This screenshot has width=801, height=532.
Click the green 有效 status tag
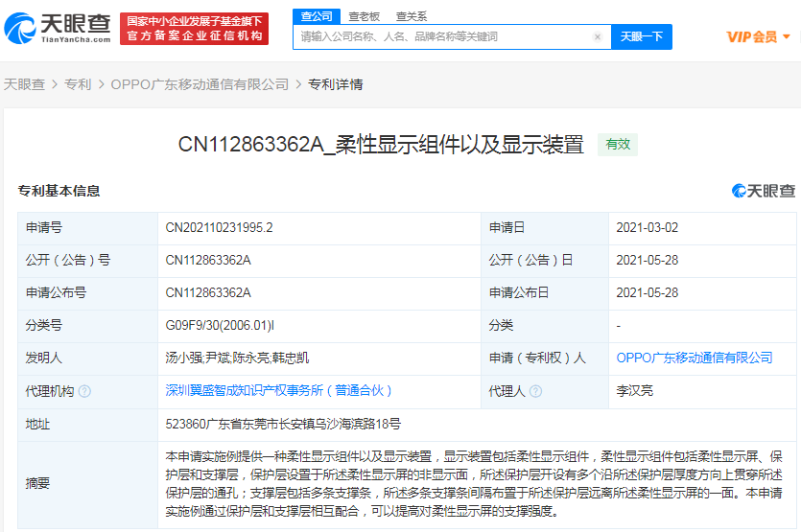click(x=618, y=145)
